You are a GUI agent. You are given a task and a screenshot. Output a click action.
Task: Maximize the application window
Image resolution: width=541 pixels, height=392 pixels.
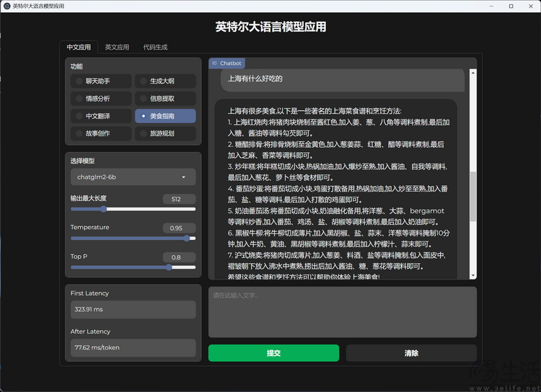(x=511, y=6)
